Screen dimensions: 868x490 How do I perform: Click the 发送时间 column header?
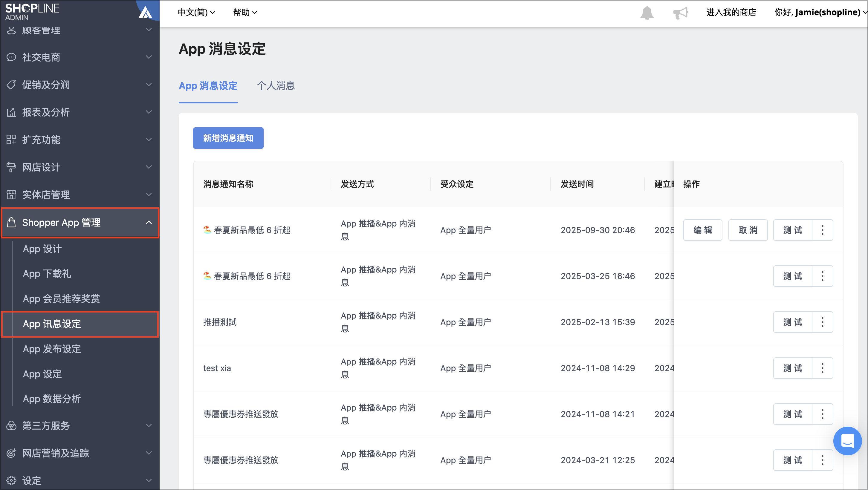pyautogui.click(x=577, y=184)
